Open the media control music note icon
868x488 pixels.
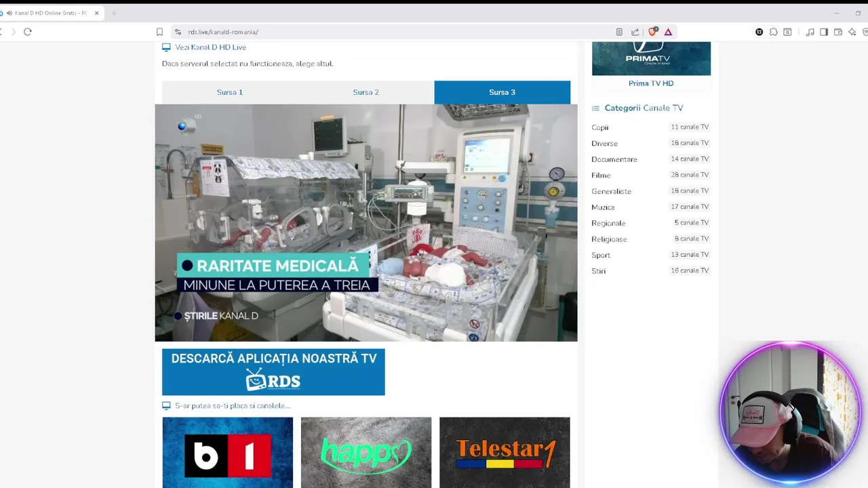[810, 32]
